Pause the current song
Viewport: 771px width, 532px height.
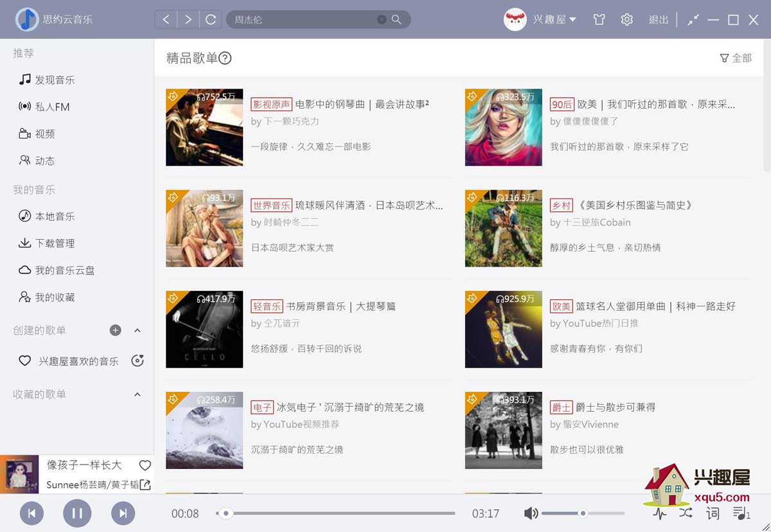tap(77, 513)
